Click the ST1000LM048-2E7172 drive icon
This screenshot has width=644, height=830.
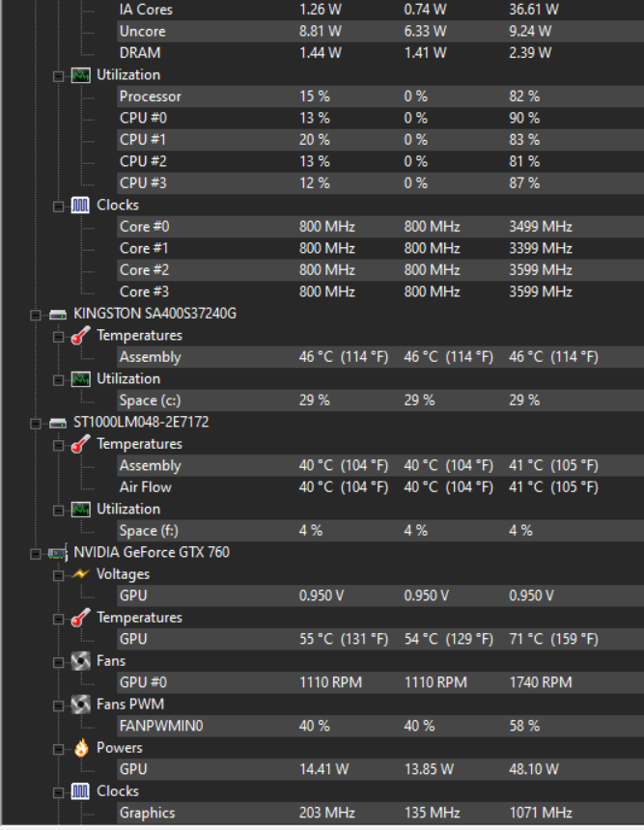click(58, 423)
